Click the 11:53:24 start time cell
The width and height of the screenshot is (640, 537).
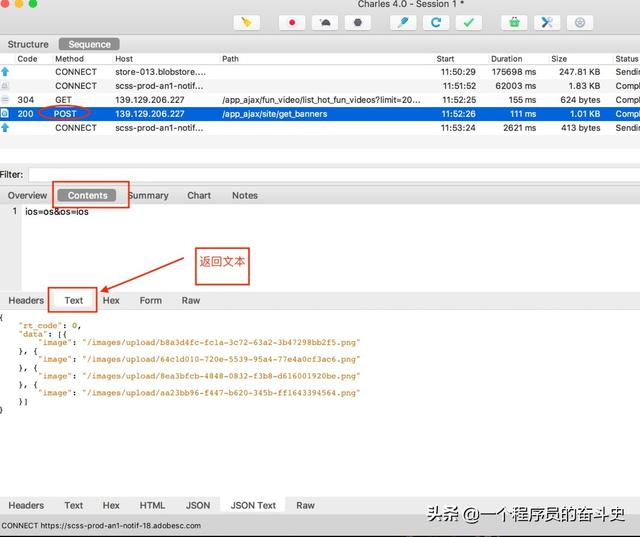pos(458,128)
